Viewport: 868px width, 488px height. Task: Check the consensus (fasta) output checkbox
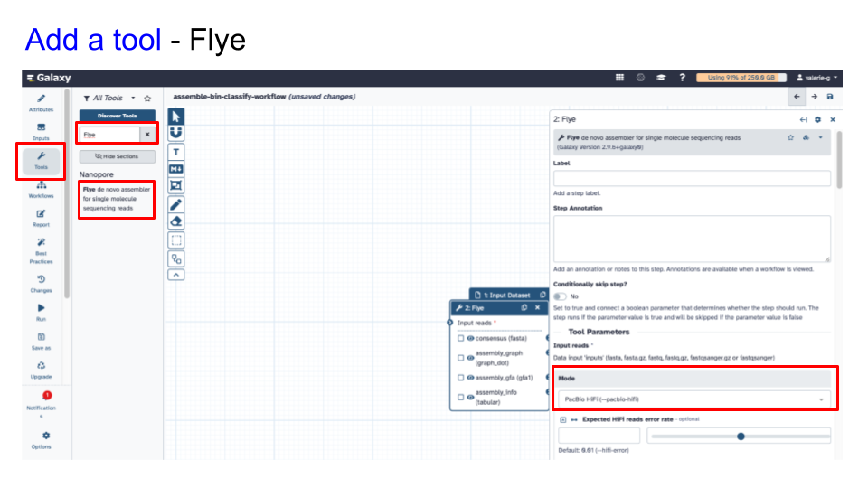[461, 338]
